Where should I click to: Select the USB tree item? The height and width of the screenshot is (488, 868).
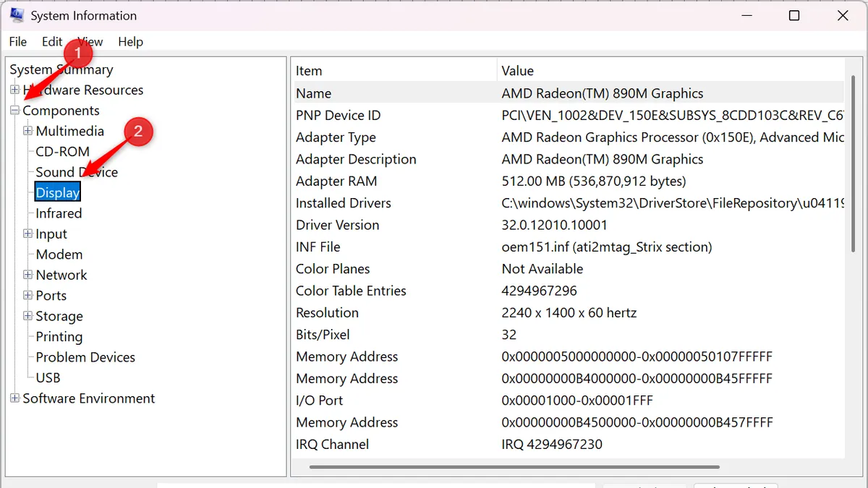[48, 377]
